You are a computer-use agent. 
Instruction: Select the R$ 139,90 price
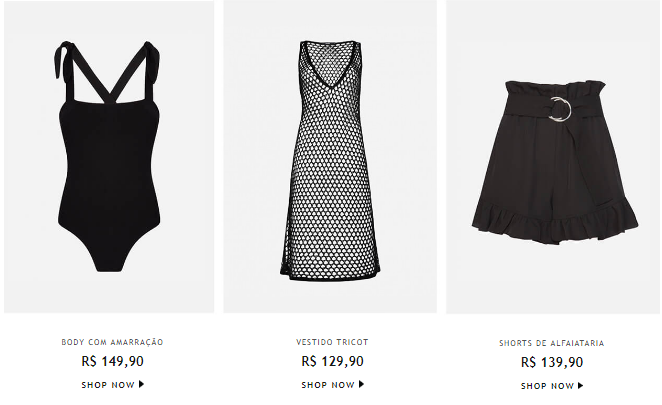click(552, 362)
